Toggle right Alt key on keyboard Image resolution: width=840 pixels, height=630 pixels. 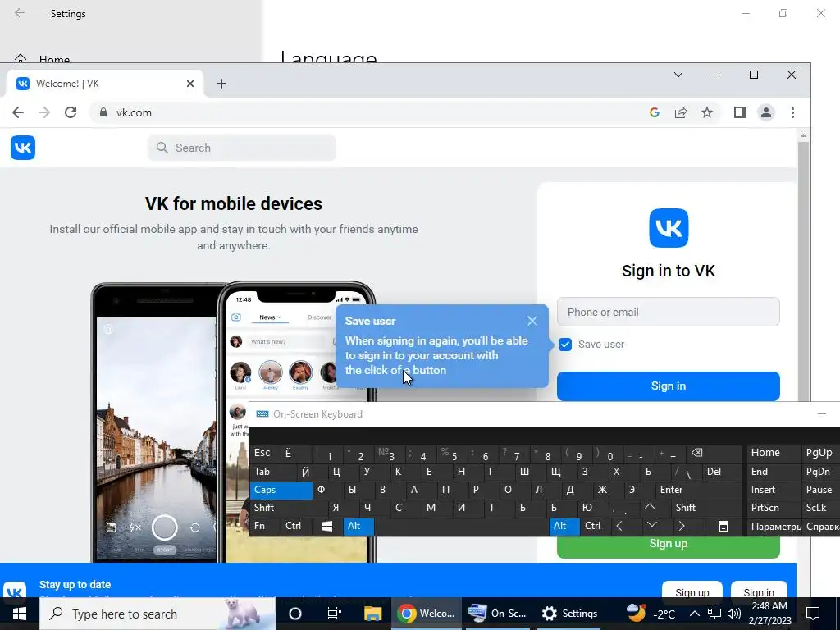click(564, 526)
